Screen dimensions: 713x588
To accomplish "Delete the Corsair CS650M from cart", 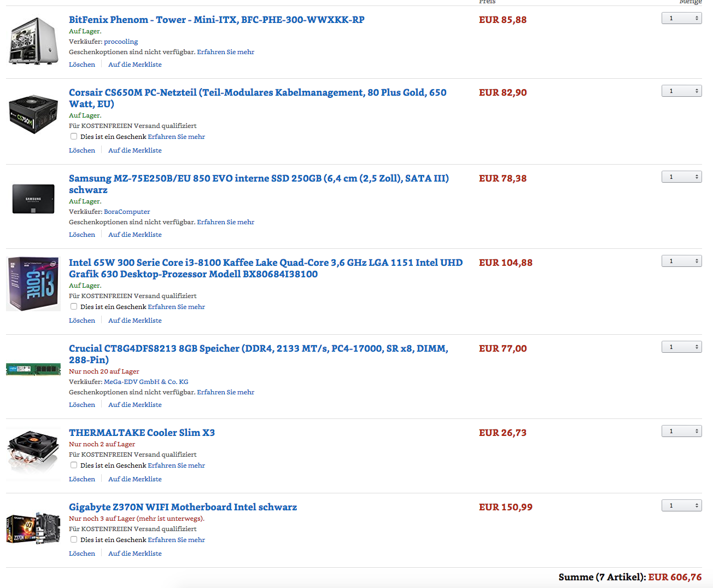I will point(82,150).
